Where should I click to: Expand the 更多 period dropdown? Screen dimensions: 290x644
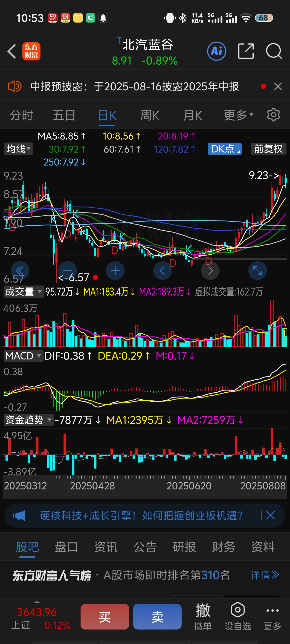coord(238,115)
